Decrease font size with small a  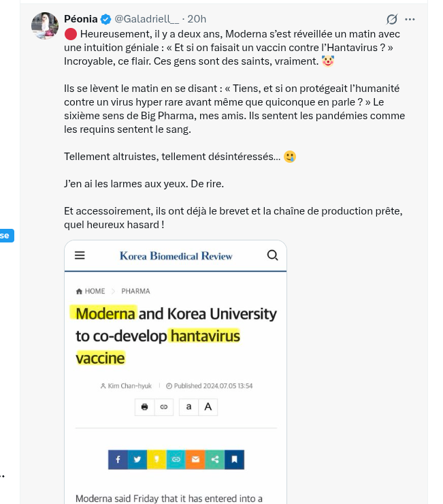[x=188, y=407]
